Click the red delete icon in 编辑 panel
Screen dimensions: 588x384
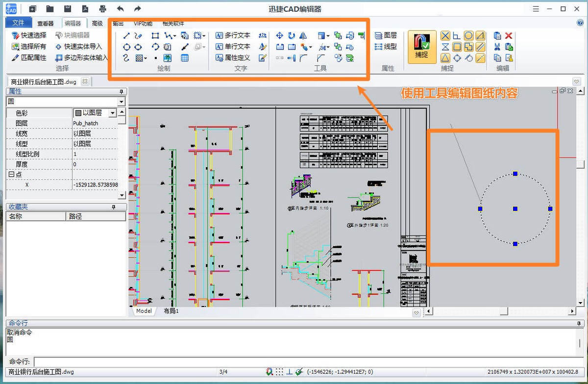pyautogui.click(x=508, y=35)
